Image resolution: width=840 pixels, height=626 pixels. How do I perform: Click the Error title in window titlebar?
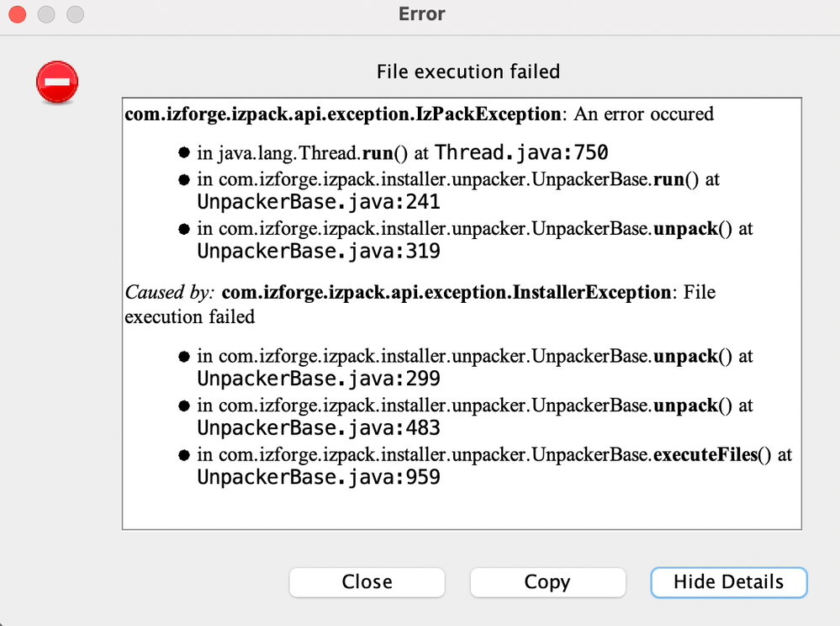click(421, 14)
